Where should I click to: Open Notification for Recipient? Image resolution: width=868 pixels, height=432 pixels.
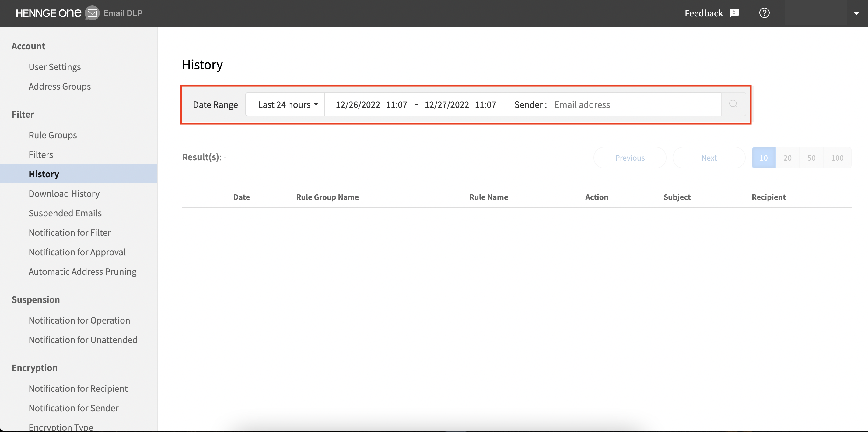point(78,388)
